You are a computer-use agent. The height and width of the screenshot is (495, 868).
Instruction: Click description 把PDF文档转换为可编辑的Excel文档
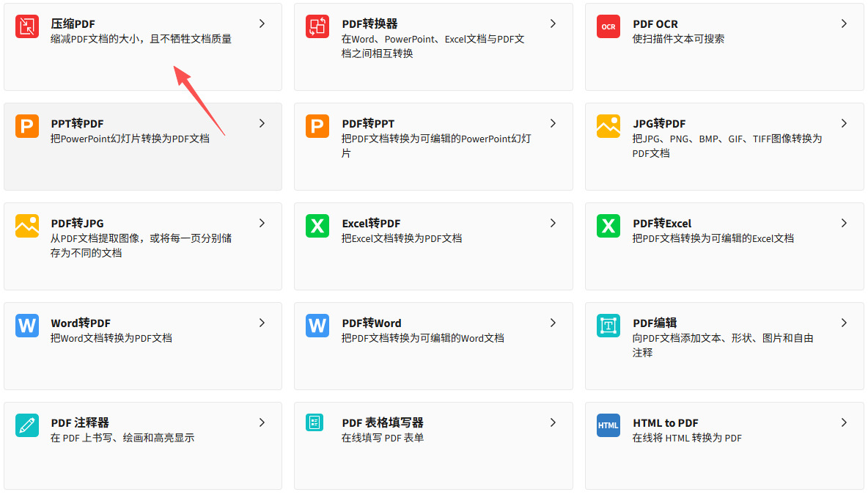click(713, 238)
